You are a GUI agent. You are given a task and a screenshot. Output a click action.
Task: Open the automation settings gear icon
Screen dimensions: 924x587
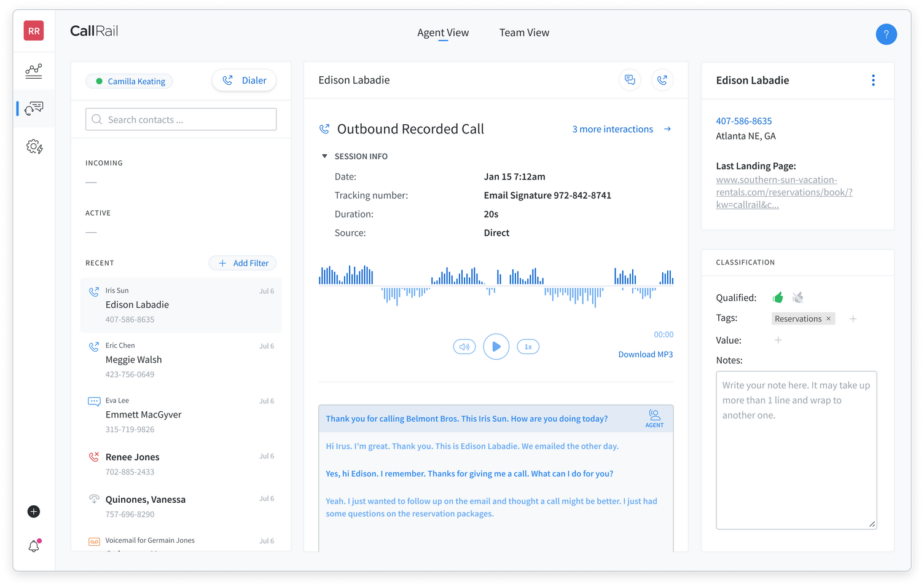pos(34,146)
